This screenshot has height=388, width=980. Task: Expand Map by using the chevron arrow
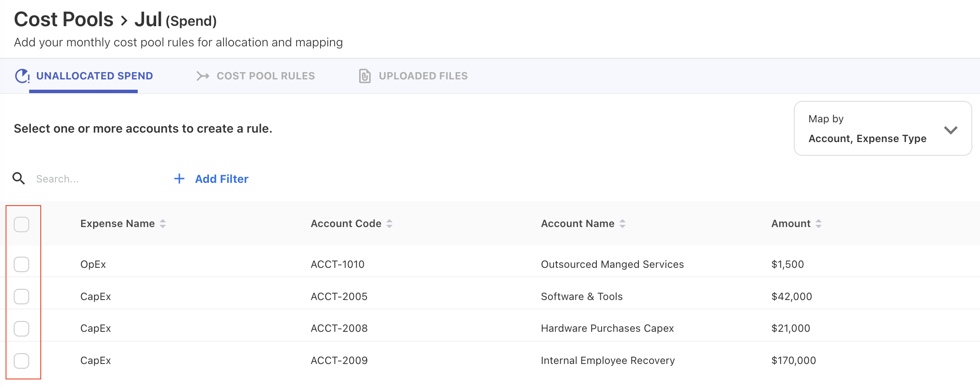pyautogui.click(x=950, y=130)
